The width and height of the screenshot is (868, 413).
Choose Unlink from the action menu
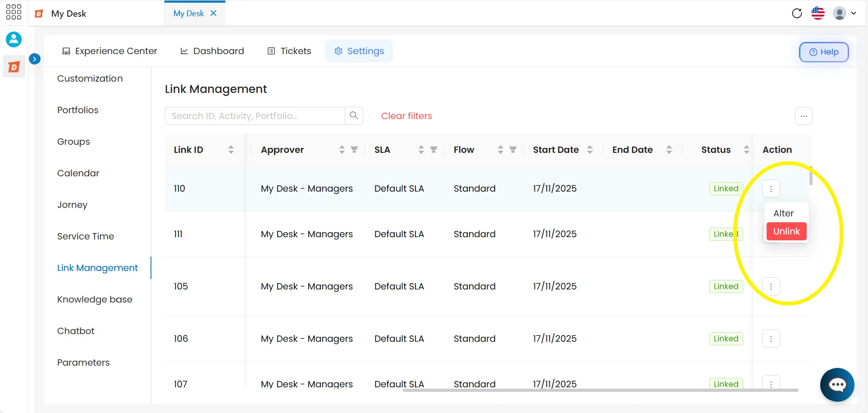(x=786, y=231)
